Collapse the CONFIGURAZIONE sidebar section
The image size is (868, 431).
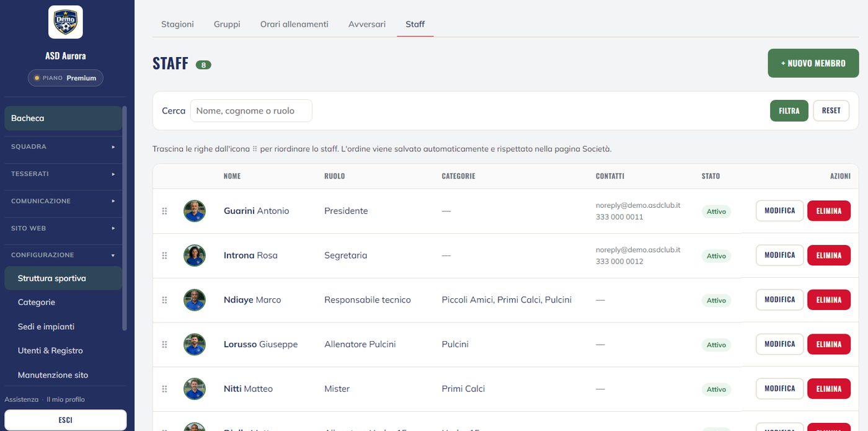tap(63, 255)
